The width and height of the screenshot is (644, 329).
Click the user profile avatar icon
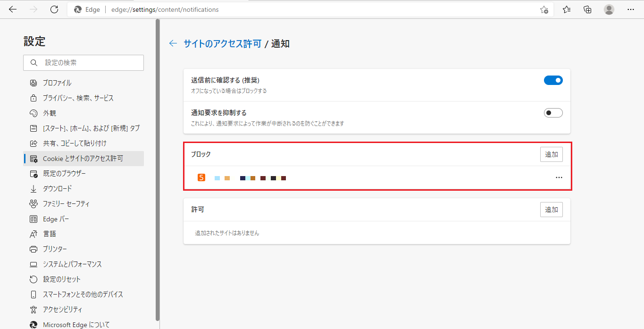pyautogui.click(x=609, y=9)
